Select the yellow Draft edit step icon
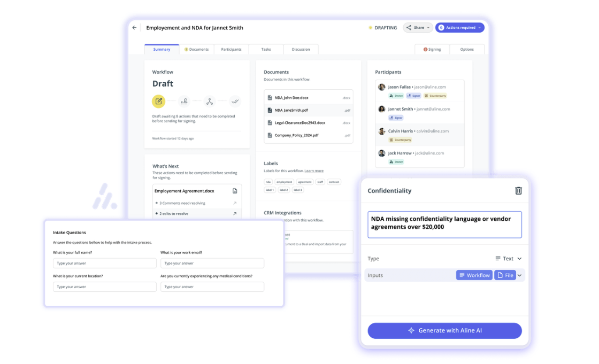Screen dimensions: 599x364 point(158,101)
